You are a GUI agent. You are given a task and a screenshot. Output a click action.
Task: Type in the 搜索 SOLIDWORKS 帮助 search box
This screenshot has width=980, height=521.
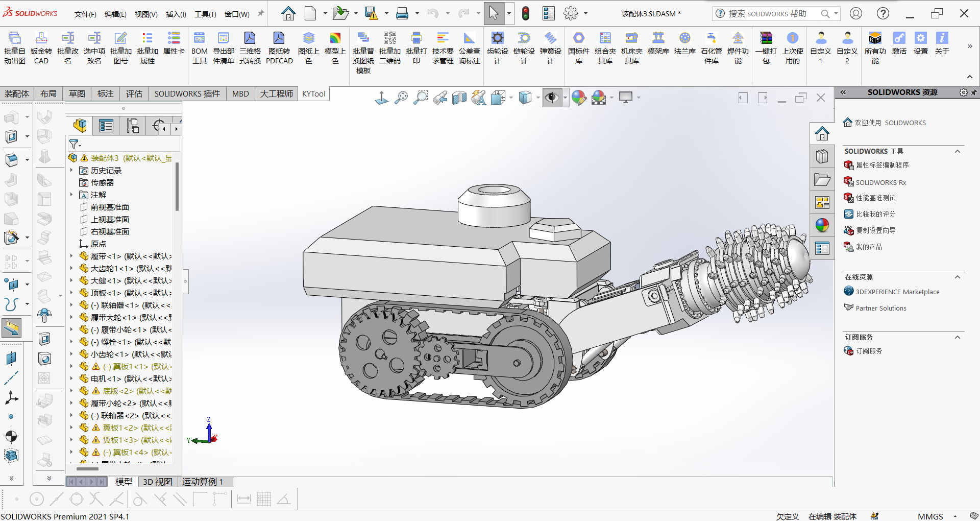click(767, 14)
